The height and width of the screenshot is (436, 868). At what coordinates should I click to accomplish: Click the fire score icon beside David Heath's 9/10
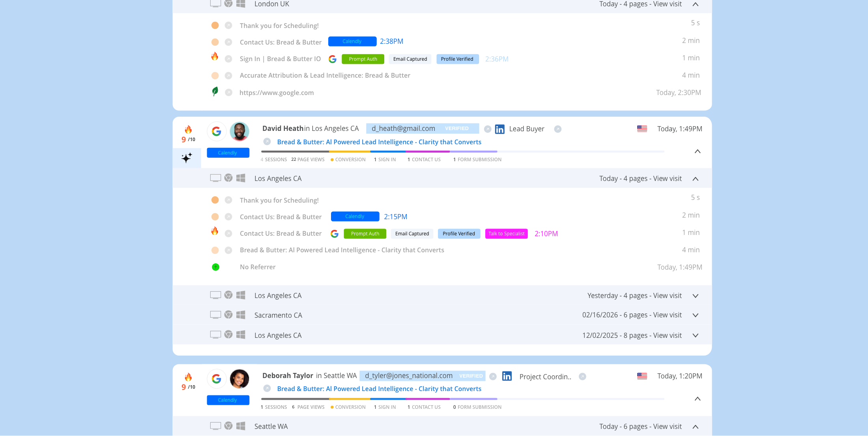point(188,130)
